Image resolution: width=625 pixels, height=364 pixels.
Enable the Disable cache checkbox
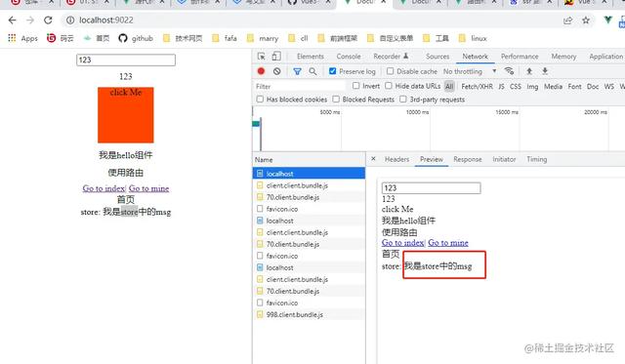click(391, 71)
